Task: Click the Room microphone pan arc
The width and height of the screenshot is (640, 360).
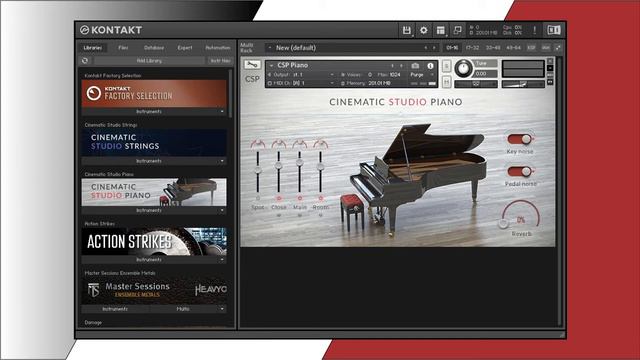Action: (x=320, y=144)
